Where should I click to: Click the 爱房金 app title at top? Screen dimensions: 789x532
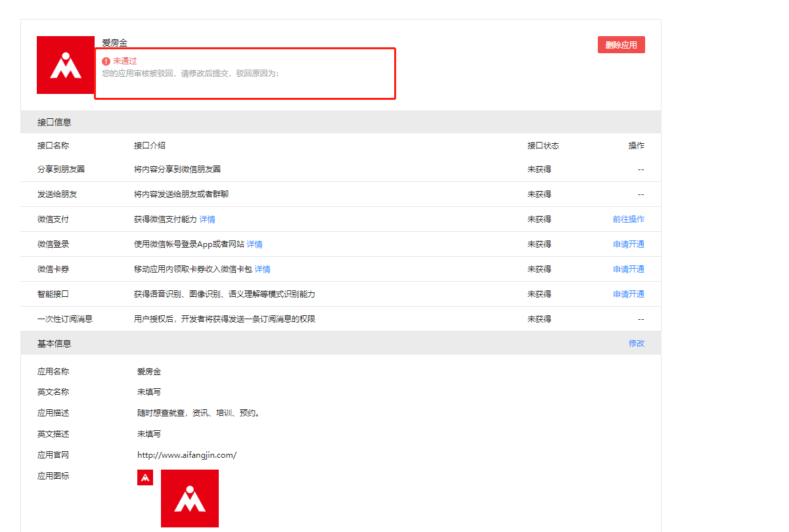coord(115,43)
